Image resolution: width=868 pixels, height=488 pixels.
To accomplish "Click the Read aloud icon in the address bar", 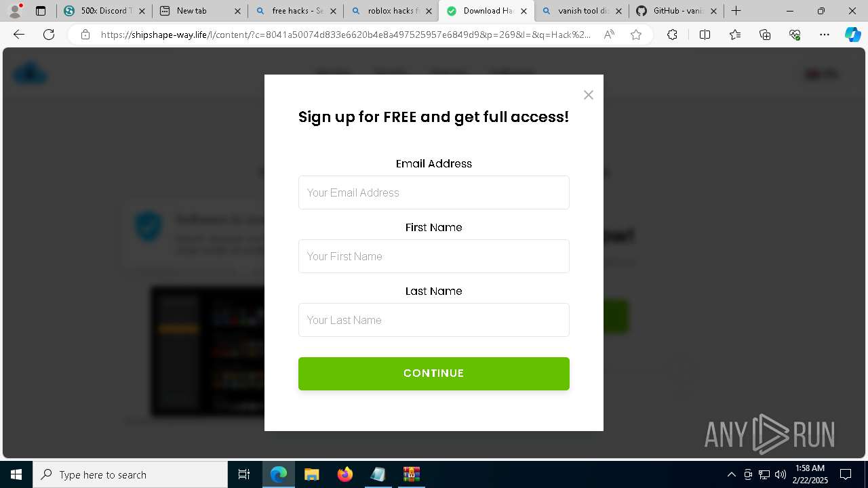I will (609, 35).
